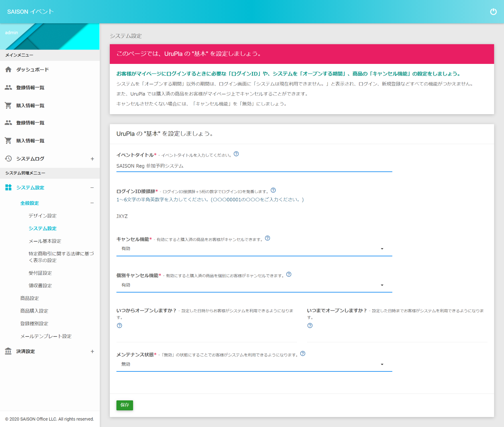Click the admin user label

[x=12, y=33]
